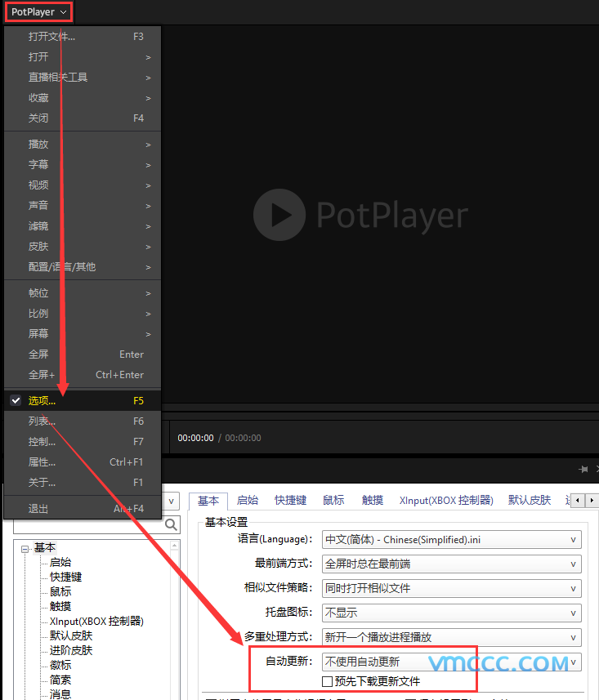
Task: Select 启始 in the options tree
Action: [x=60, y=562]
